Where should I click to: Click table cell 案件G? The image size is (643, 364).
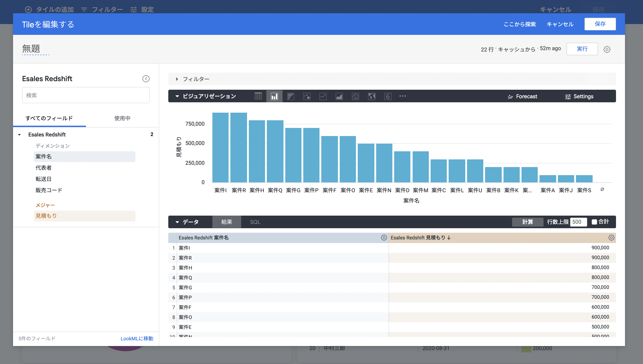[185, 288]
